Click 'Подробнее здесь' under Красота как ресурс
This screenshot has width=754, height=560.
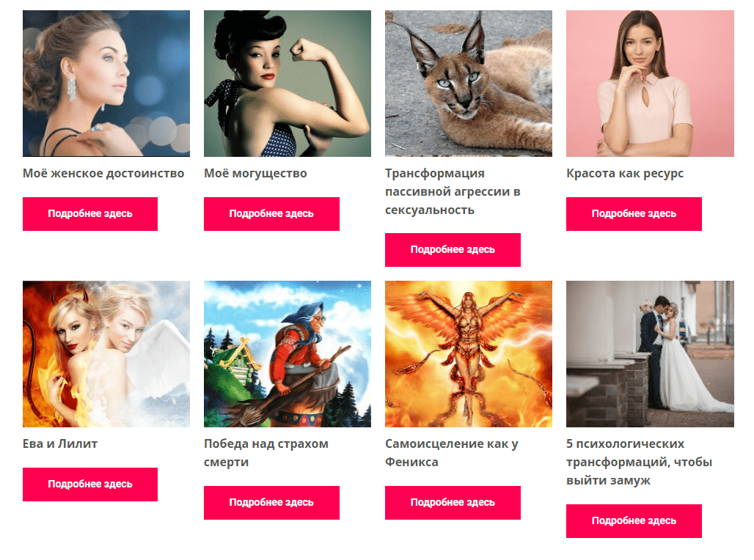point(634,214)
